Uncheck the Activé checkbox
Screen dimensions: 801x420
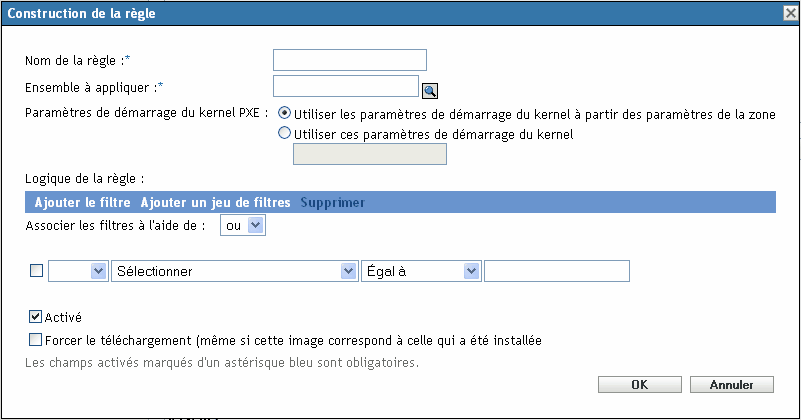(x=37, y=318)
